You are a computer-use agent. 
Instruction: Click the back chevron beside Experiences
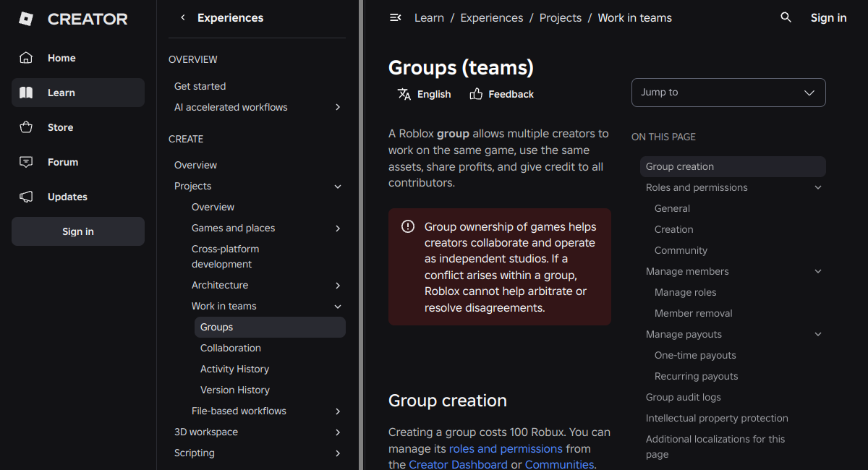(x=183, y=17)
